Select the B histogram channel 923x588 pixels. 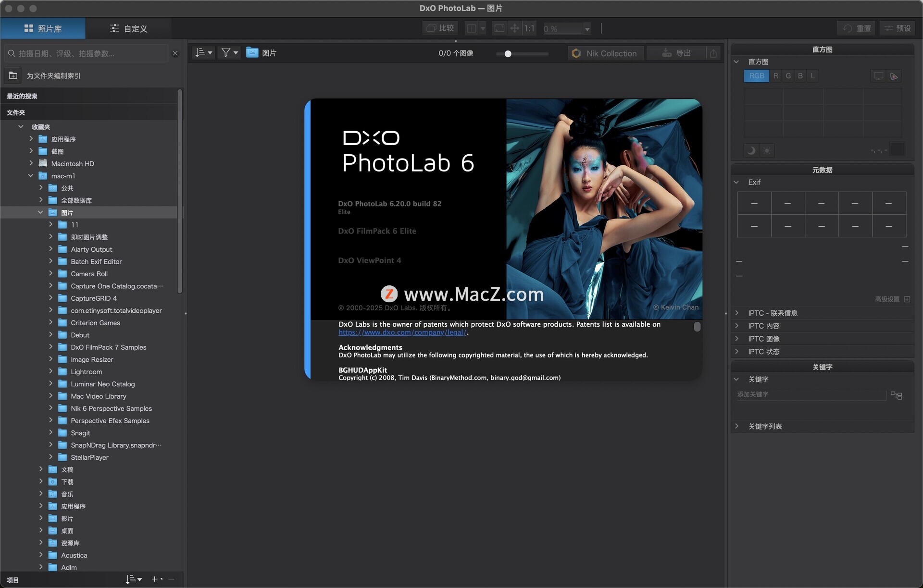pyautogui.click(x=800, y=76)
